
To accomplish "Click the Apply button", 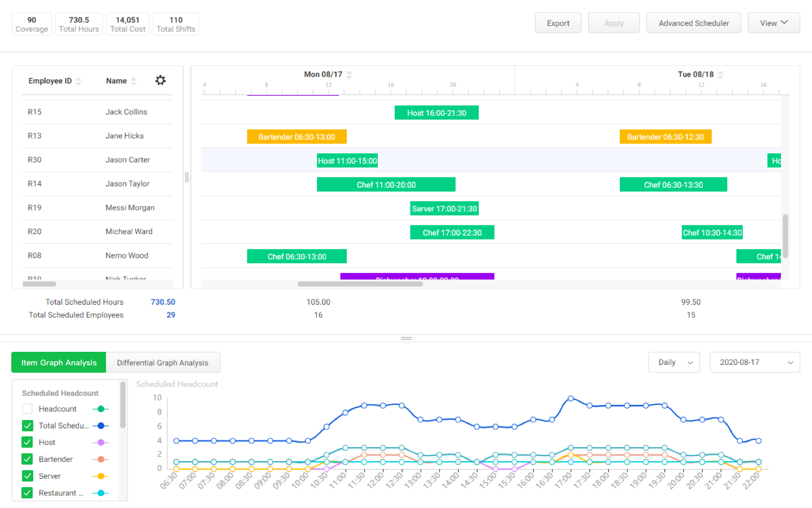I will pos(614,23).
